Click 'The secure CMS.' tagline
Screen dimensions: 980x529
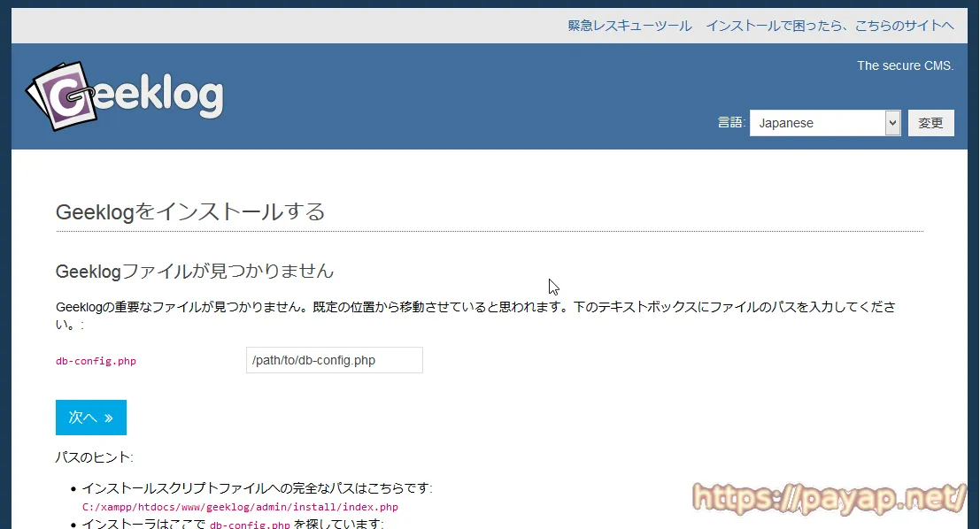[x=905, y=65]
